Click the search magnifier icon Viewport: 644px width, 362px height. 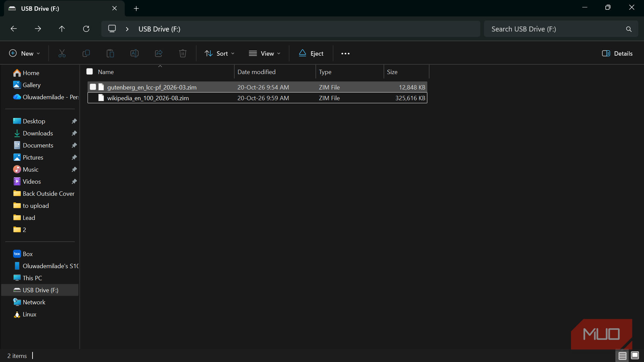[629, 29]
